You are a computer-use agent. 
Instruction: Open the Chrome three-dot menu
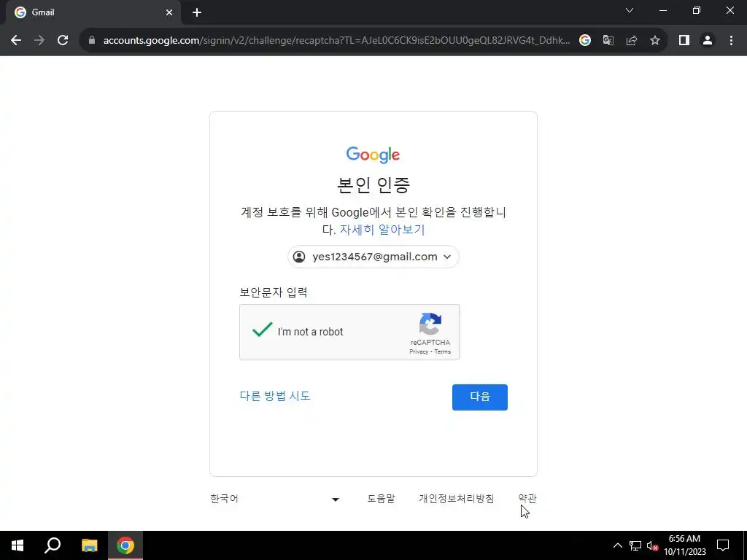point(731,41)
